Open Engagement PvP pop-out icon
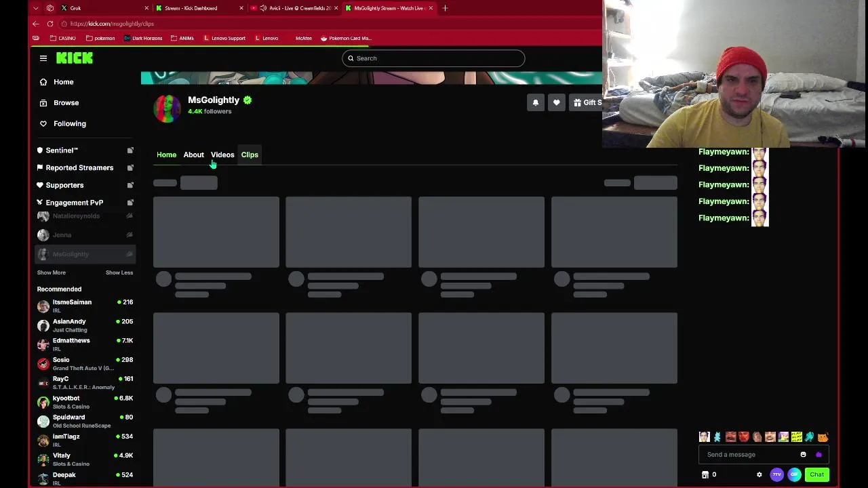The image size is (868, 488). 130,203
